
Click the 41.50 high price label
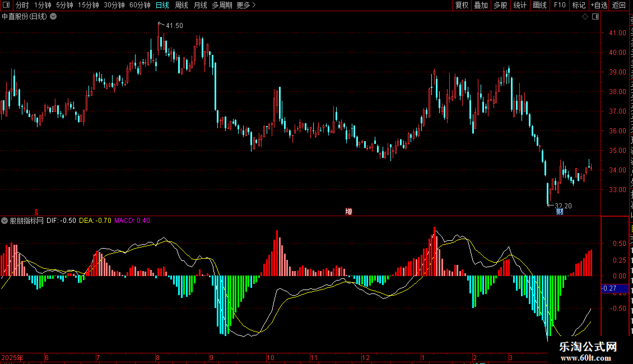pyautogui.click(x=174, y=25)
